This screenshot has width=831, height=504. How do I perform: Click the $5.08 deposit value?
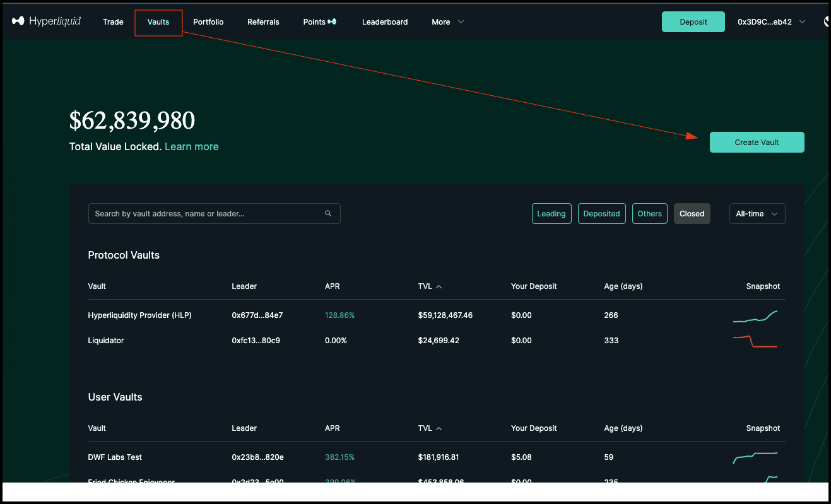[x=521, y=457]
